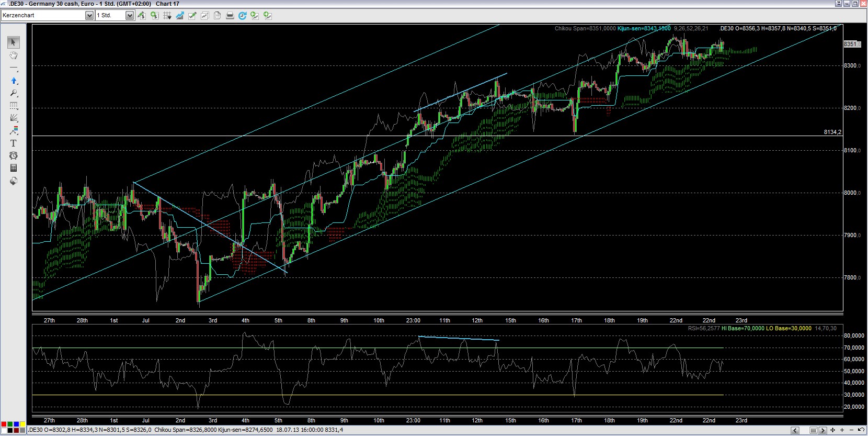The width and height of the screenshot is (868, 436).
Task: Select the arrow pointer tool
Action: 14,42
